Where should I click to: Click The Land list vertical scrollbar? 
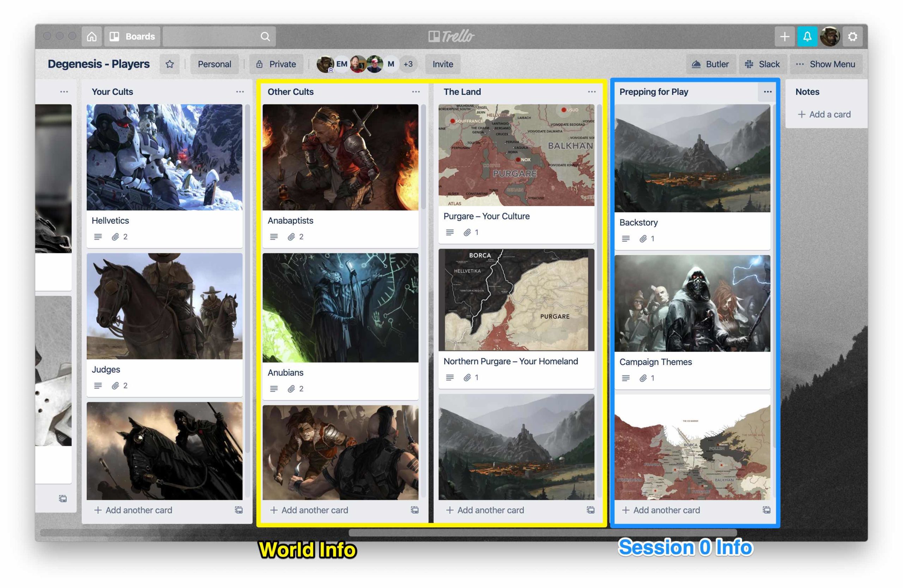click(599, 198)
